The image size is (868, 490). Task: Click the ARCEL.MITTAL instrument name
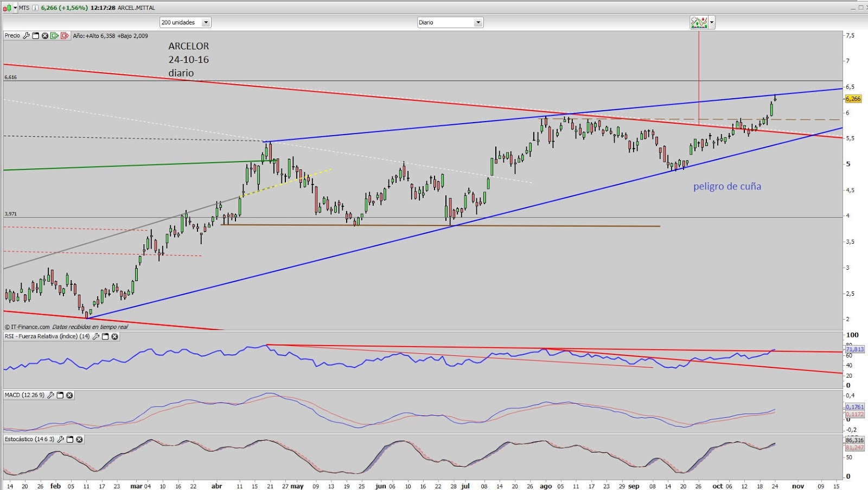click(136, 8)
